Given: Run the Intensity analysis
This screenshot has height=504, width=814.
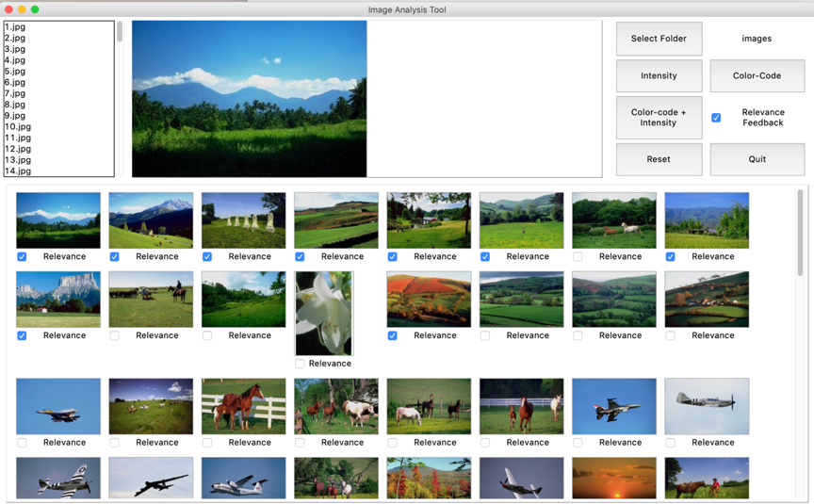Looking at the screenshot, I should 659,75.
